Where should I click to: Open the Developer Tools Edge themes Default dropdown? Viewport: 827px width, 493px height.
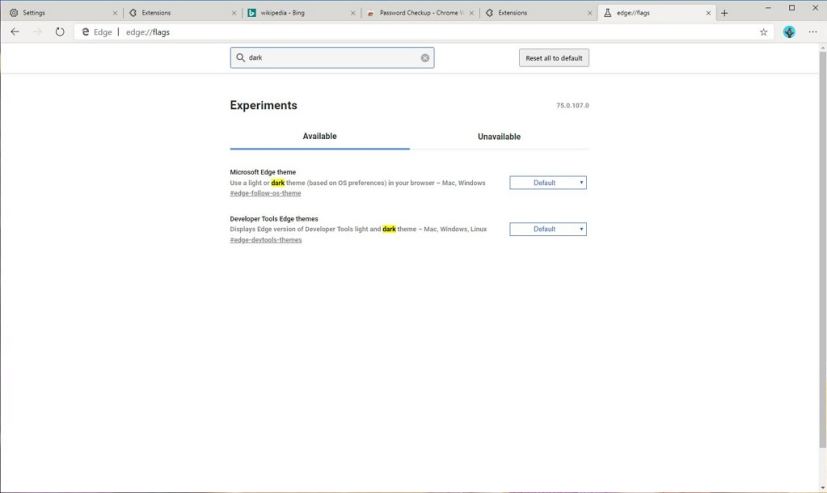(x=548, y=229)
